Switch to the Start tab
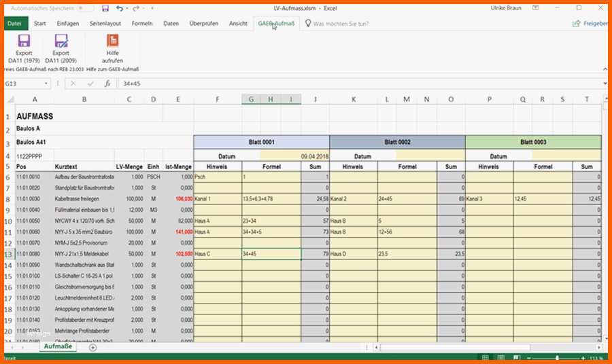The height and width of the screenshot is (364, 612). pyautogui.click(x=40, y=23)
